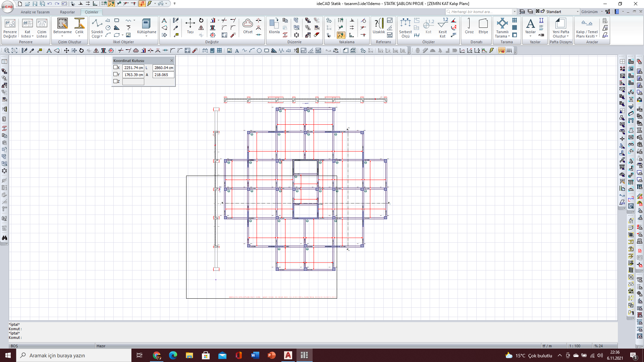The width and height of the screenshot is (644, 362).
Task: Toggle X coordinate lock checkbox
Action: point(115,67)
